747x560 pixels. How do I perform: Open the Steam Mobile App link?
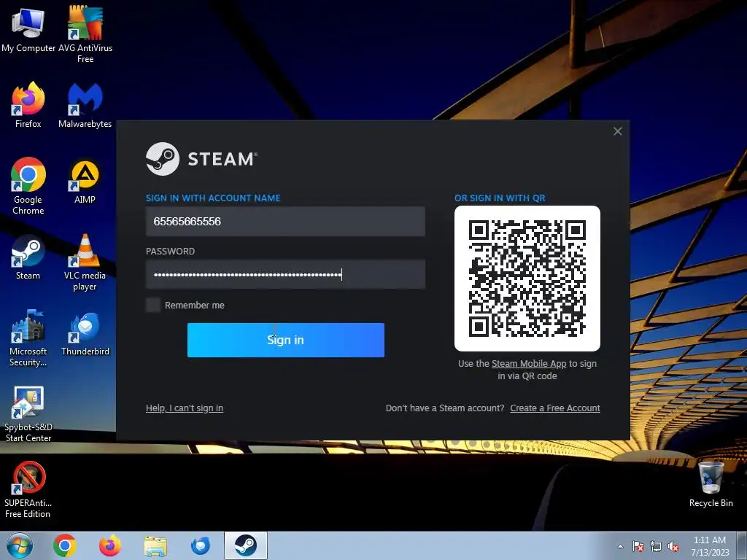point(529,364)
